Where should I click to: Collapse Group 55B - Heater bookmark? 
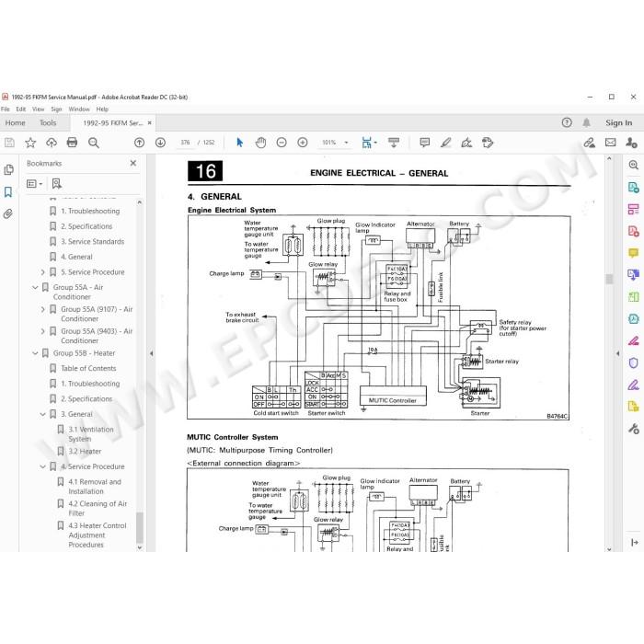coord(35,352)
